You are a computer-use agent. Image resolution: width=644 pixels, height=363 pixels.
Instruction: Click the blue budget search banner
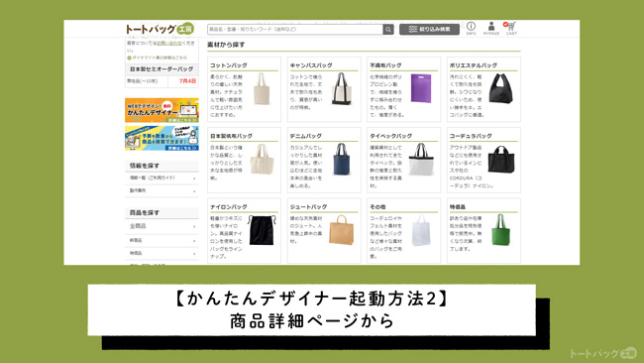coord(161,138)
